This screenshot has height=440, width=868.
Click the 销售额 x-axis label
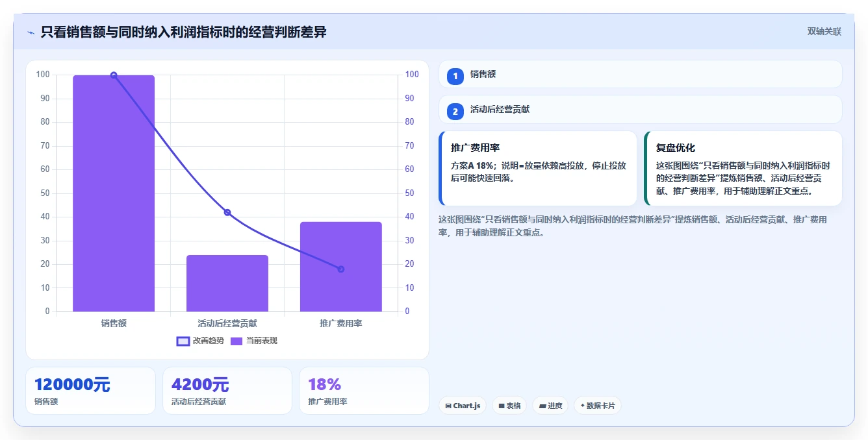pyautogui.click(x=114, y=323)
